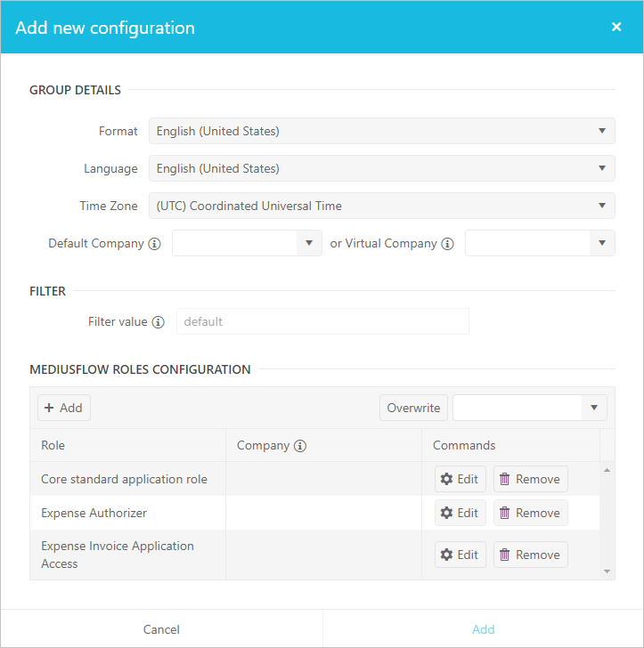
Task: Open the Format dropdown
Action: pos(382,131)
